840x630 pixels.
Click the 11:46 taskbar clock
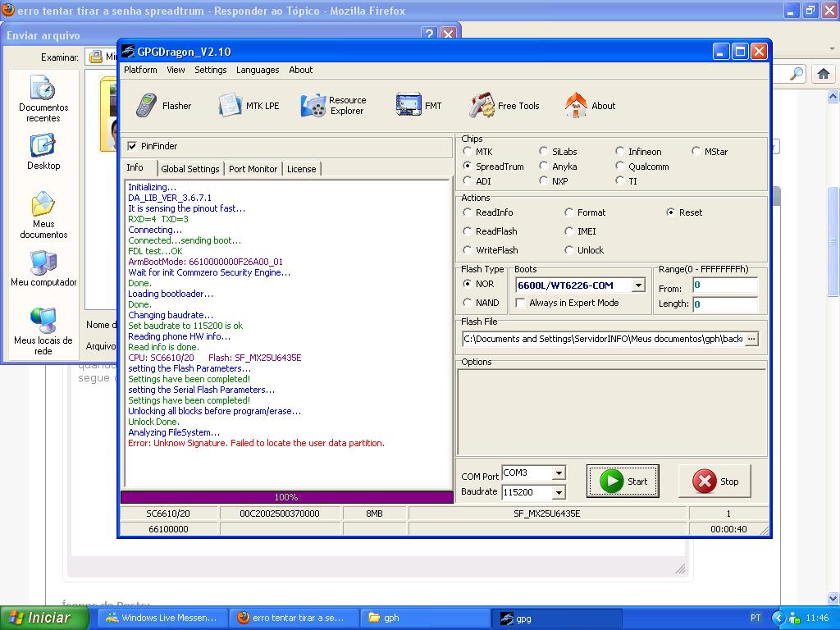click(818, 618)
